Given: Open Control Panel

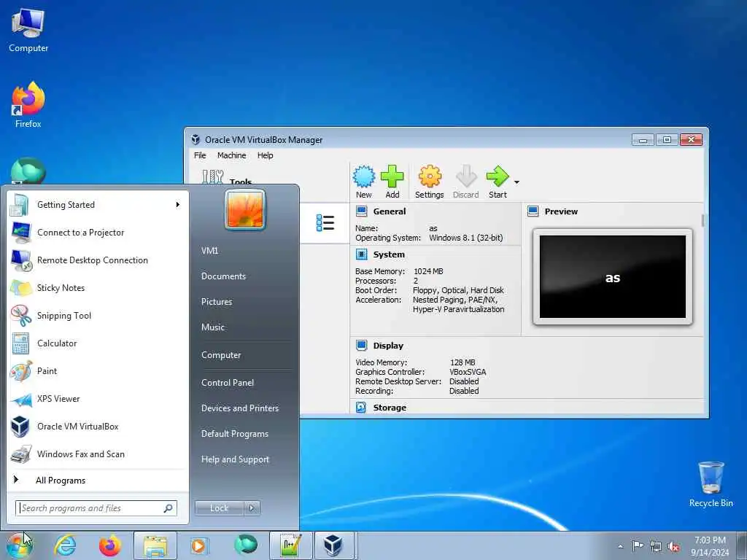Looking at the screenshot, I should click(228, 383).
